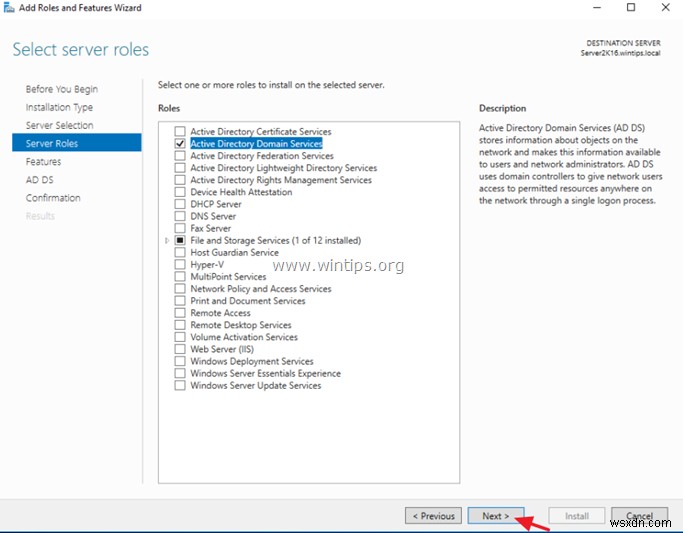Maximize the wizard window
Image resolution: width=683 pixels, height=533 pixels.
631,7
